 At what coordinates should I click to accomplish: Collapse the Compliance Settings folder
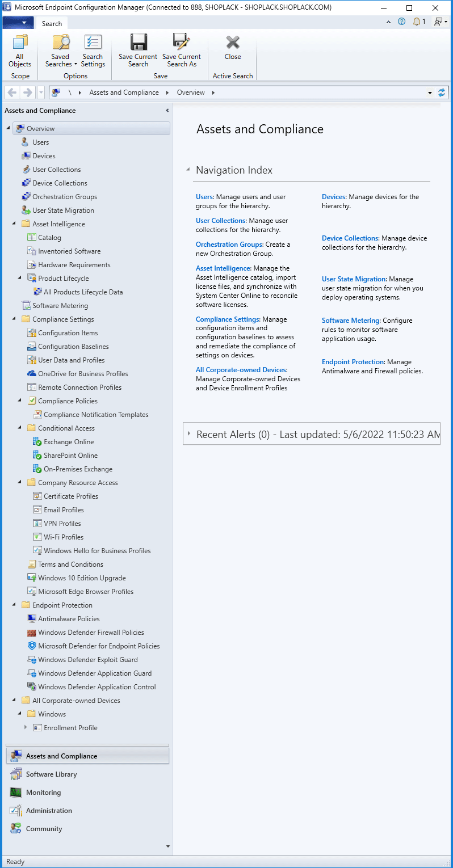coord(14,319)
